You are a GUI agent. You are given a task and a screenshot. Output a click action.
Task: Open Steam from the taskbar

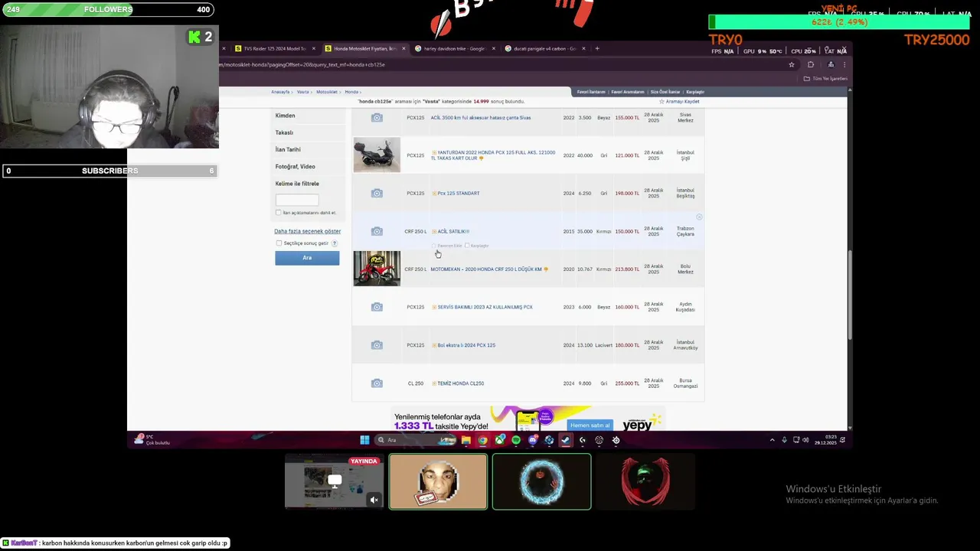pos(565,440)
